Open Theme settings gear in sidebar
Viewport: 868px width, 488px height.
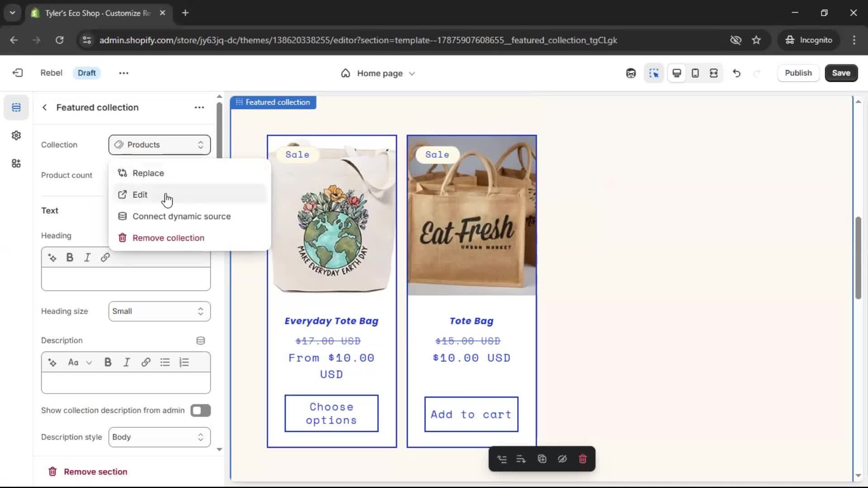click(16, 136)
